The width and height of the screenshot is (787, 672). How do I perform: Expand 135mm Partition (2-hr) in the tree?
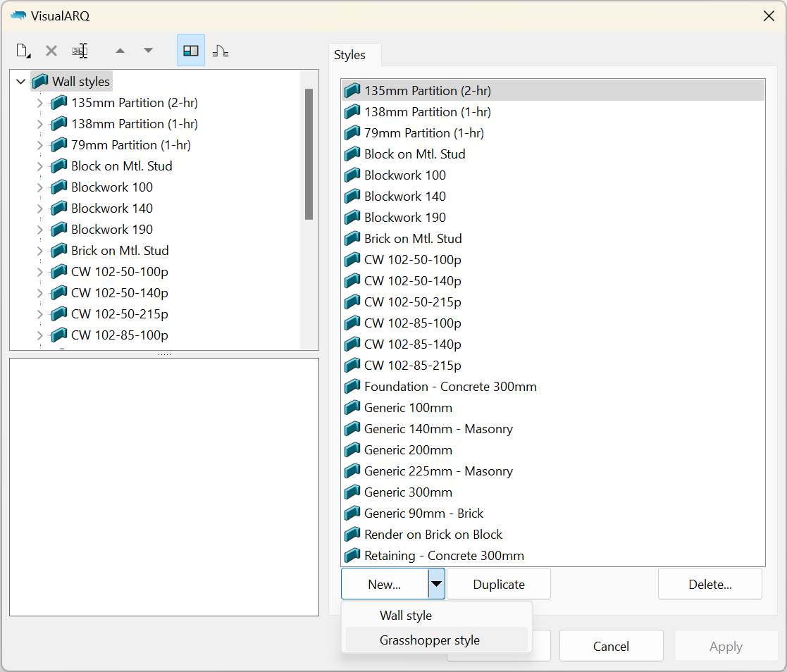pos(39,103)
